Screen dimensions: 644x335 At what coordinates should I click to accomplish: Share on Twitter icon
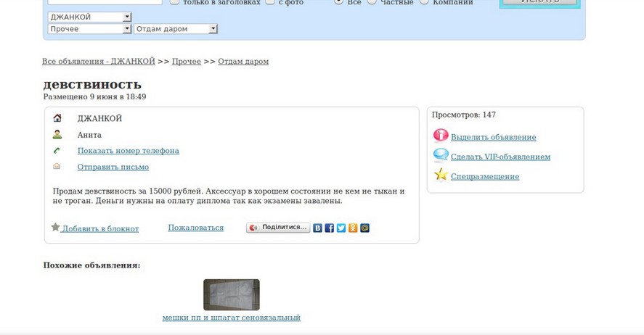(341, 228)
